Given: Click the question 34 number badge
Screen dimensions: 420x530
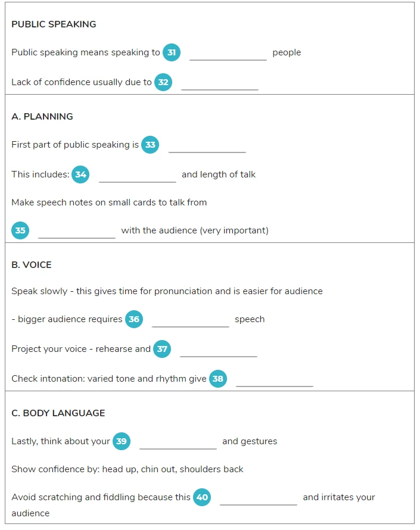Looking at the screenshot, I should [80, 174].
